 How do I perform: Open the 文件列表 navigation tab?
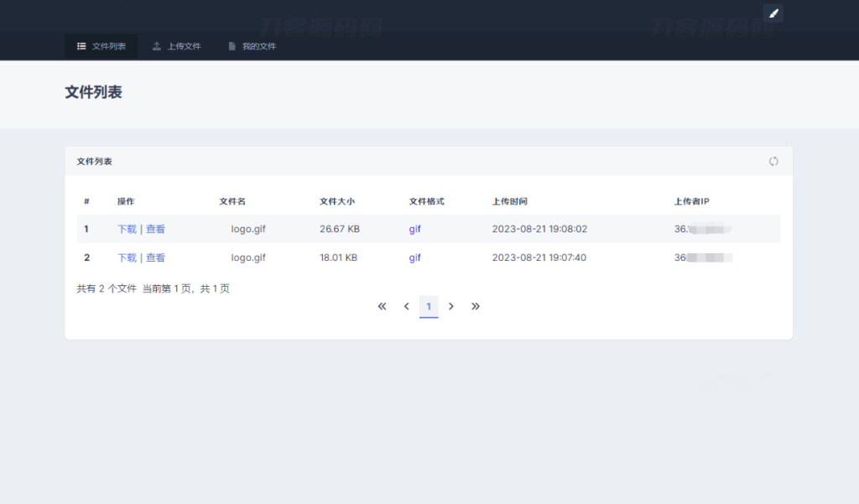102,46
